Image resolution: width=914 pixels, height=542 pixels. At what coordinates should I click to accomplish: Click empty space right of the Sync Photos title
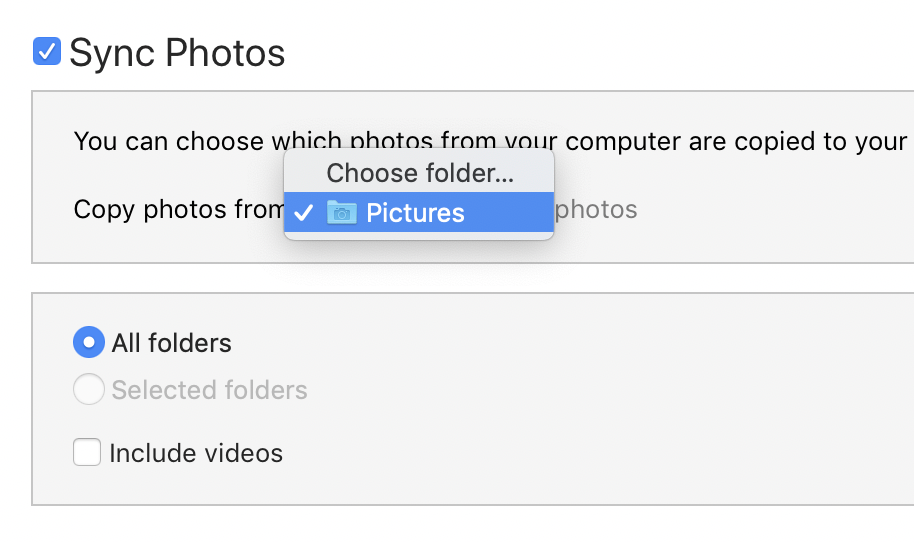583,52
